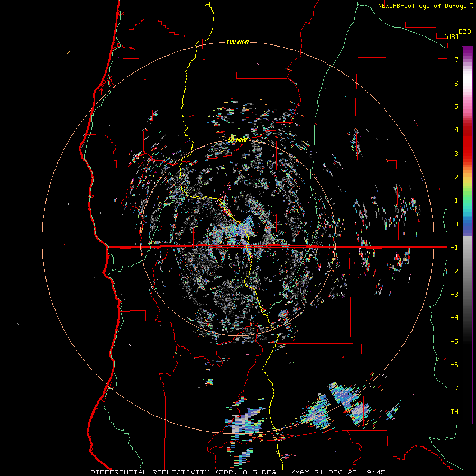Click the "[dB]" unit label
Image resolution: width=476 pixels, height=476 pixels.
click(451, 36)
